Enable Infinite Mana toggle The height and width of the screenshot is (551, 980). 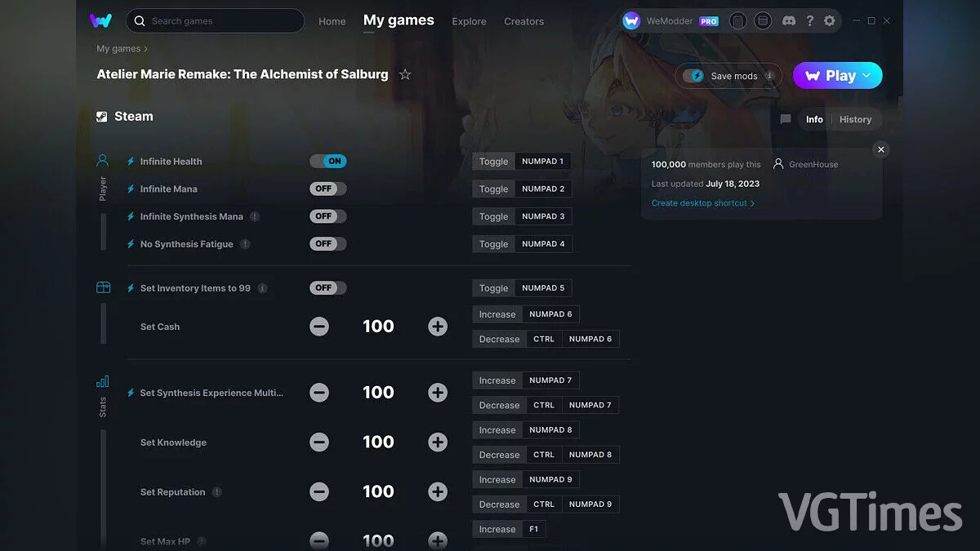pos(328,189)
